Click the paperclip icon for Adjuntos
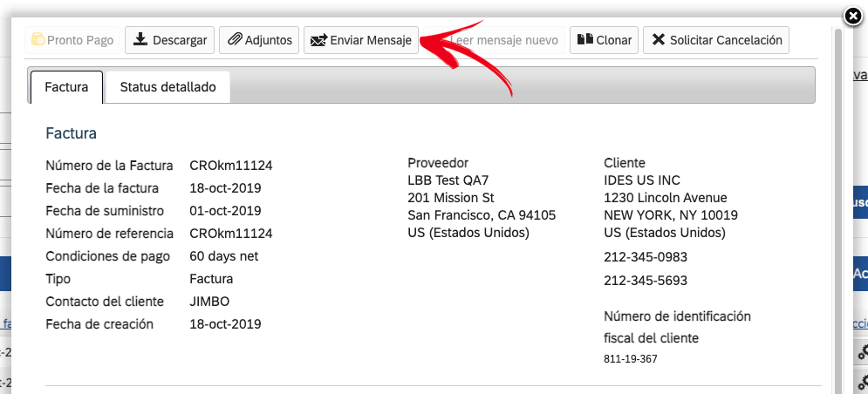 point(236,40)
